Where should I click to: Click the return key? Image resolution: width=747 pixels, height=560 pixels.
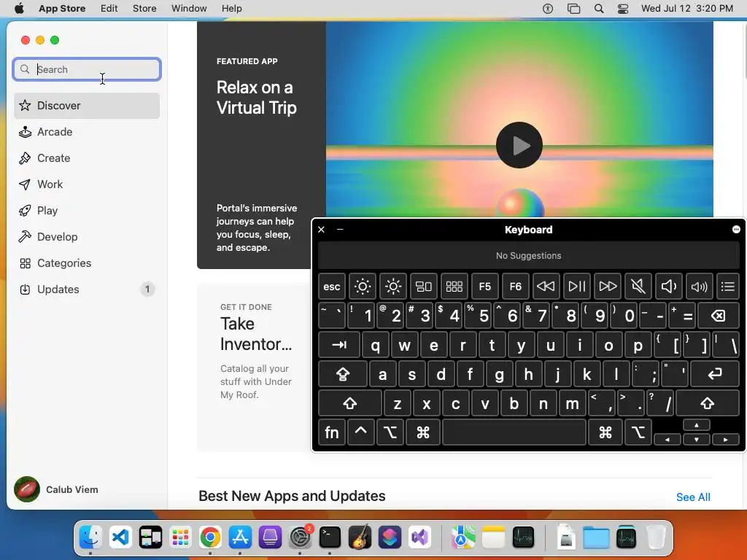click(x=715, y=374)
